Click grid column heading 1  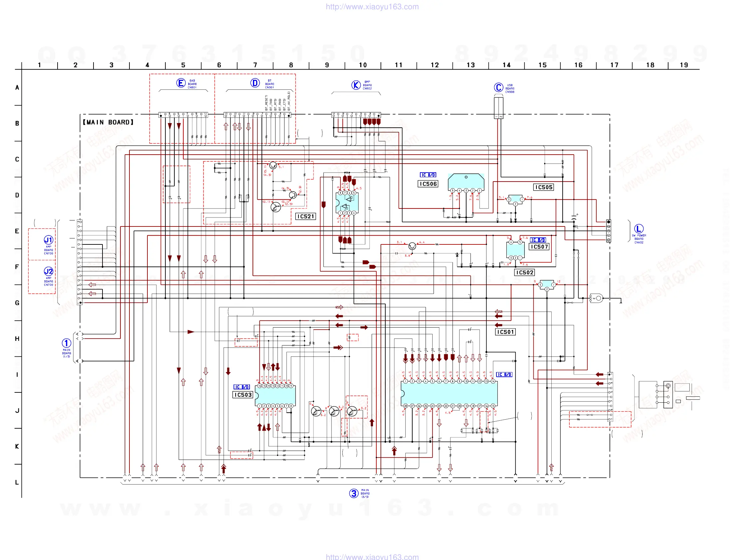point(39,65)
